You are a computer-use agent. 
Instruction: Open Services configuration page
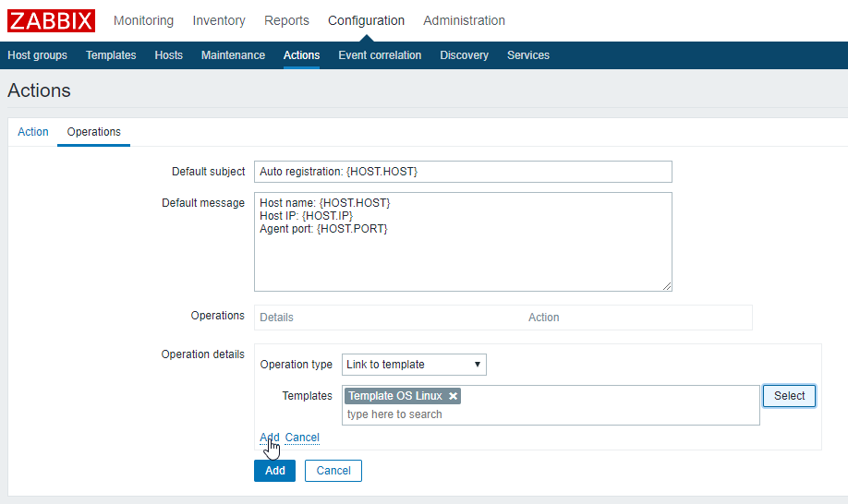click(x=528, y=55)
